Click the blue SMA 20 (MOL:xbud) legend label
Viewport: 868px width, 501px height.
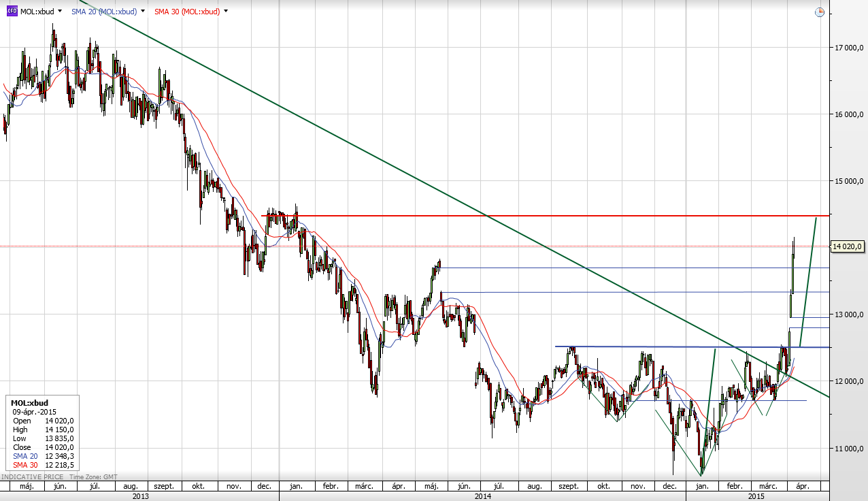[104, 12]
